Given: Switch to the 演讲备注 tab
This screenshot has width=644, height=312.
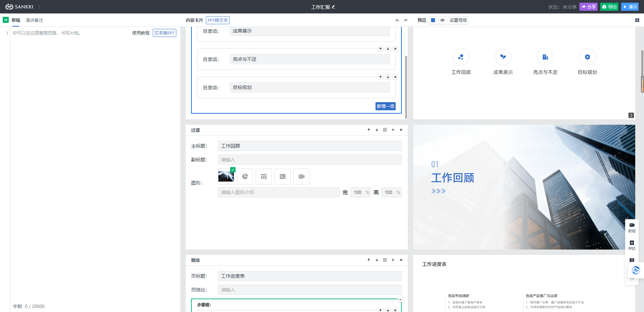Looking at the screenshot, I should [x=34, y=20].
